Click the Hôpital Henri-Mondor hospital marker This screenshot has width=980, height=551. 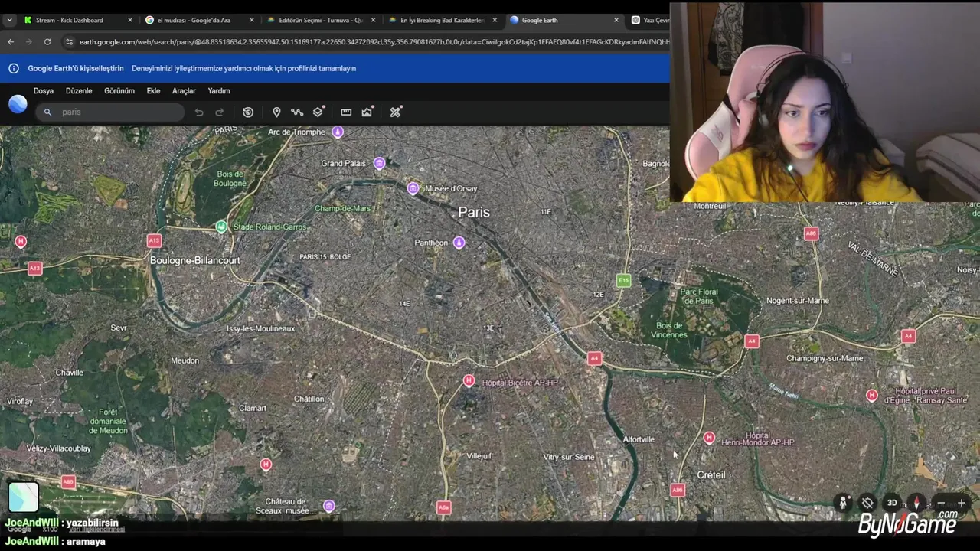click(x=709, y=438)
